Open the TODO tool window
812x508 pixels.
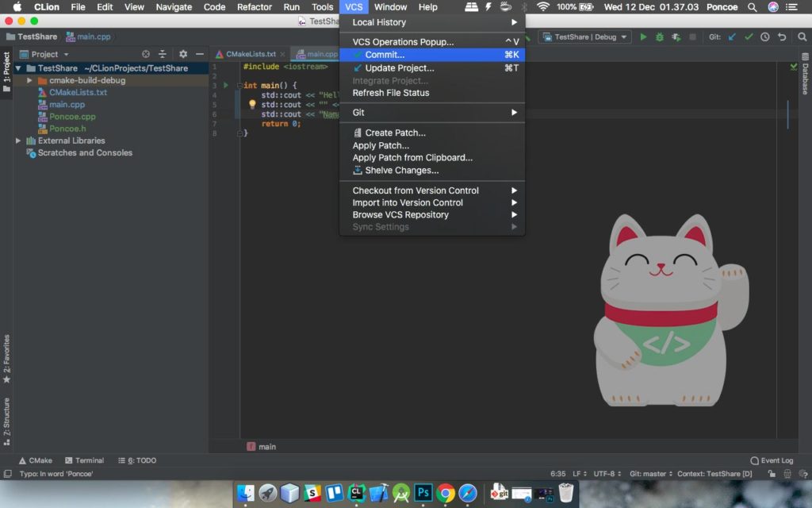tap(137, 460)
